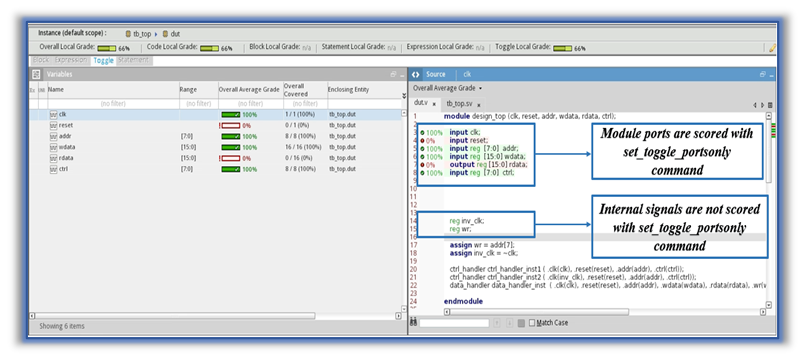Click the tb_top instance icon in breadcrumb
The image size is (805, 360).
coord(128,34)
